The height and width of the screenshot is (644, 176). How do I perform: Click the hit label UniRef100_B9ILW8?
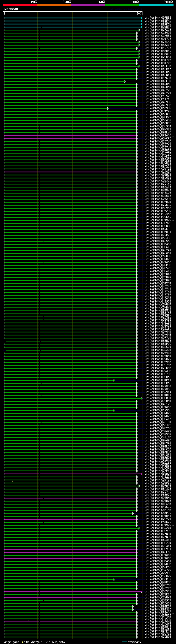158,132
